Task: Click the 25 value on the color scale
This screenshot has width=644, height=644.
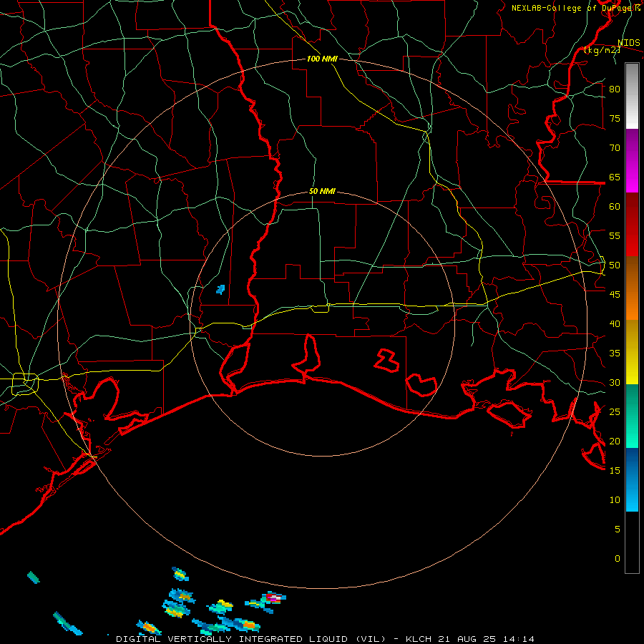Action: click(x=615, y=412)
